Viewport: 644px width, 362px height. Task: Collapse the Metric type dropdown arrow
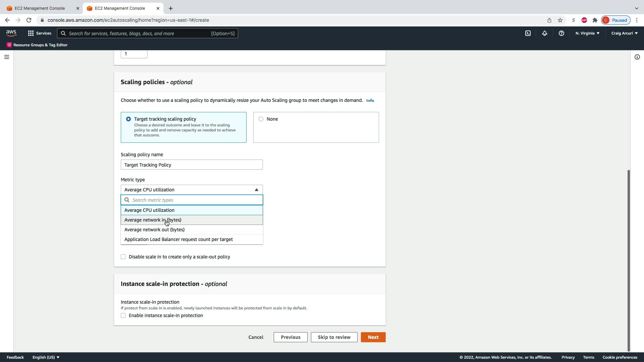tap(257, 190)
